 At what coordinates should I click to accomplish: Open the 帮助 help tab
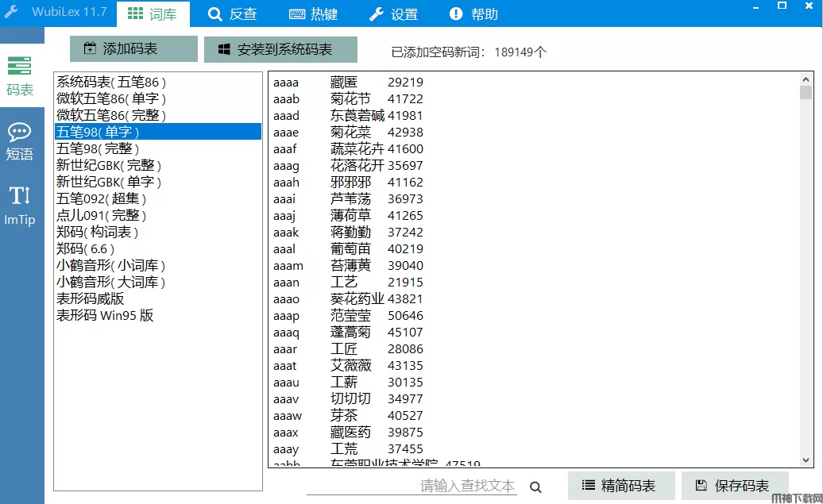tap(474, 13)
